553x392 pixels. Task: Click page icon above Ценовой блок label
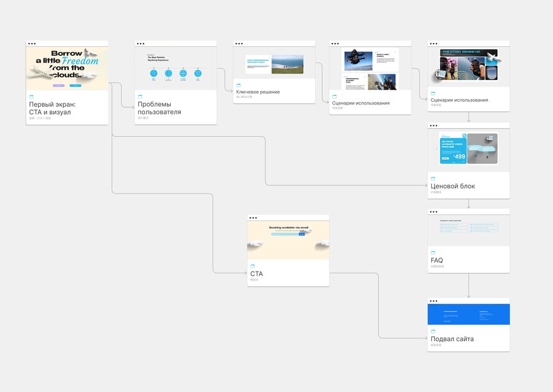[433, 178]
